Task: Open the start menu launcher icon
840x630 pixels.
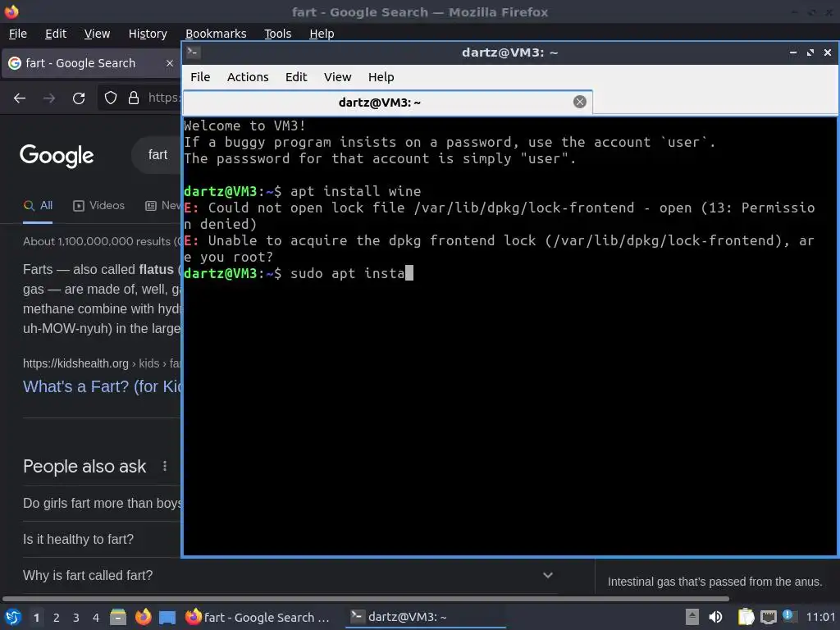Action: 13,617
